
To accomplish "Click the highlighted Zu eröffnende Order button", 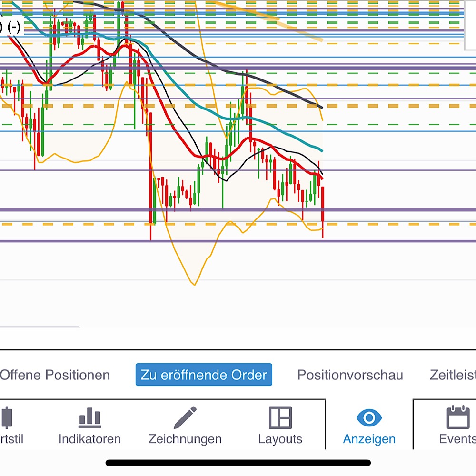I will [204, 375].
